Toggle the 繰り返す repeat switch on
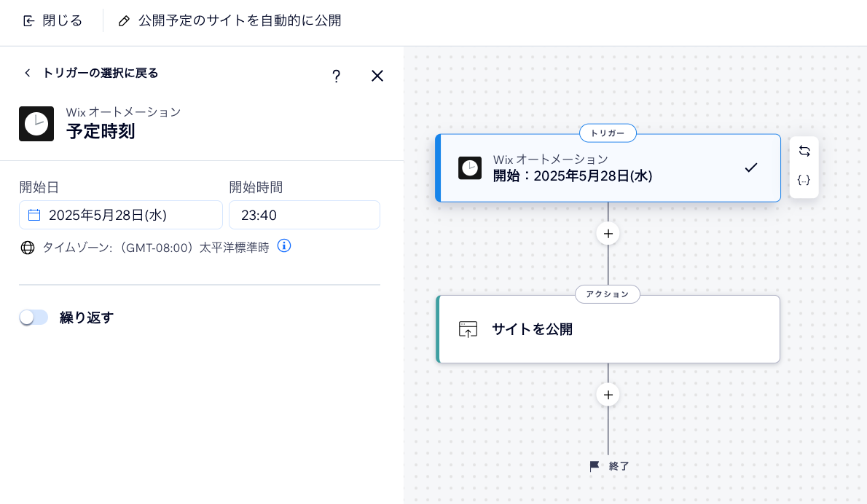867x504 pixels. (34, 318)
